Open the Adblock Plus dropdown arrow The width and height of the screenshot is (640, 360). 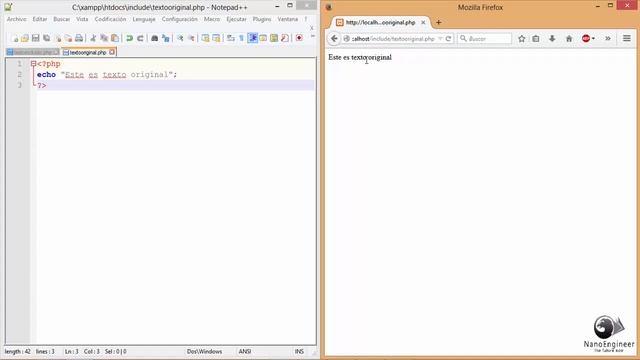click(x=593, y=39)
